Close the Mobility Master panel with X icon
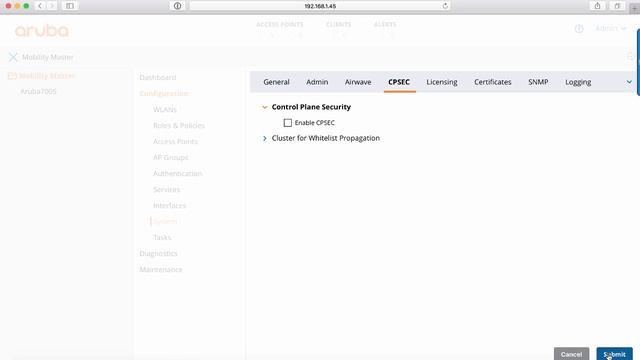640x360 pixels. (x=13, y=57)
